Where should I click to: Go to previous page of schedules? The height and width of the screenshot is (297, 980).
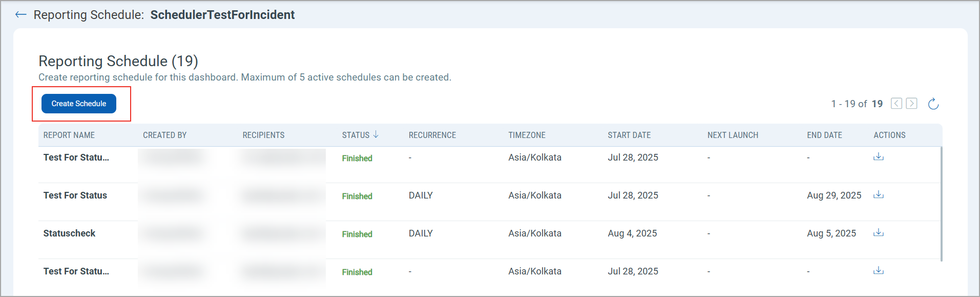click(896, 104)
